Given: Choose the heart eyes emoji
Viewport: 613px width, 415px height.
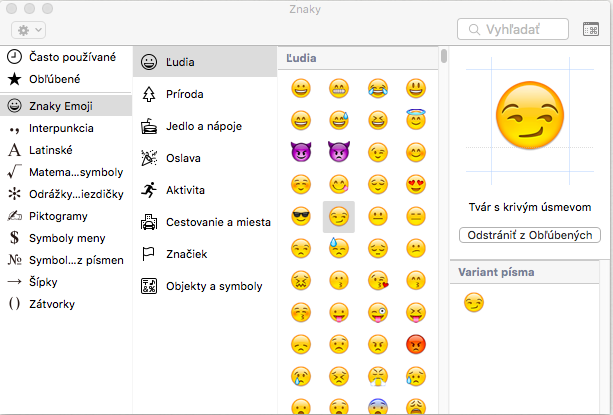Looking at the screenshot, I should 416,184.
